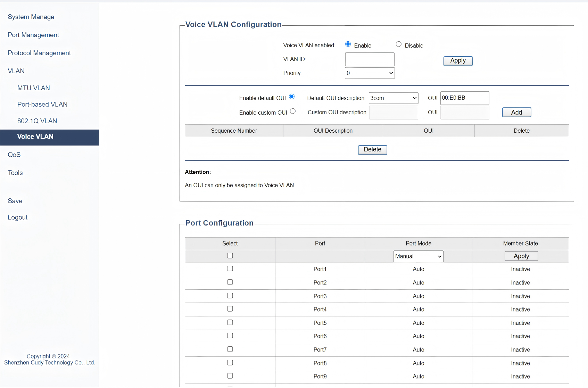Image resolution: width=588 pixels, height=388 pixels.
Task: Open the Port Mode Manual dropdown
Action: click(x=418, y=256)
